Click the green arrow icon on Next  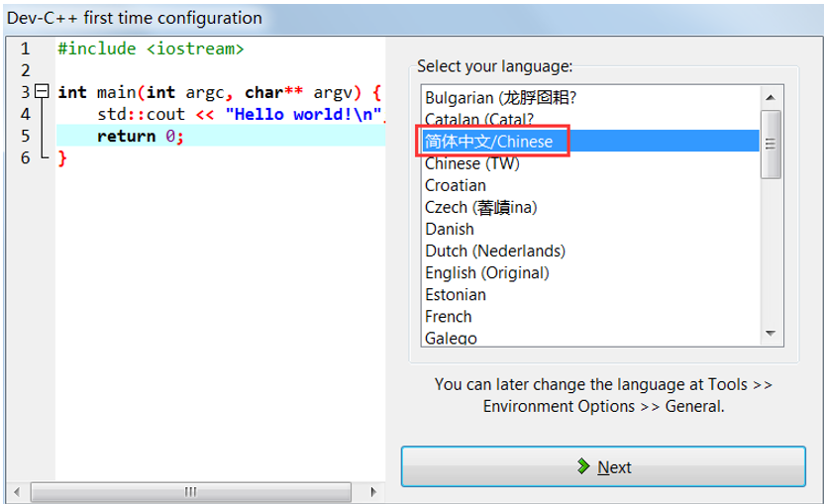pos(583,467)
